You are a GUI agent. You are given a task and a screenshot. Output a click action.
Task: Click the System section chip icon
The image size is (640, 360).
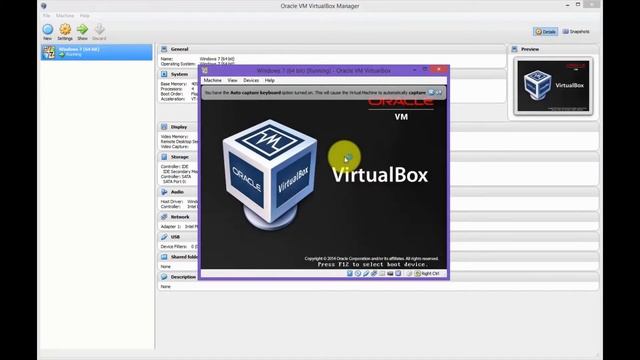pyautogui.click(x=164, y=74)
